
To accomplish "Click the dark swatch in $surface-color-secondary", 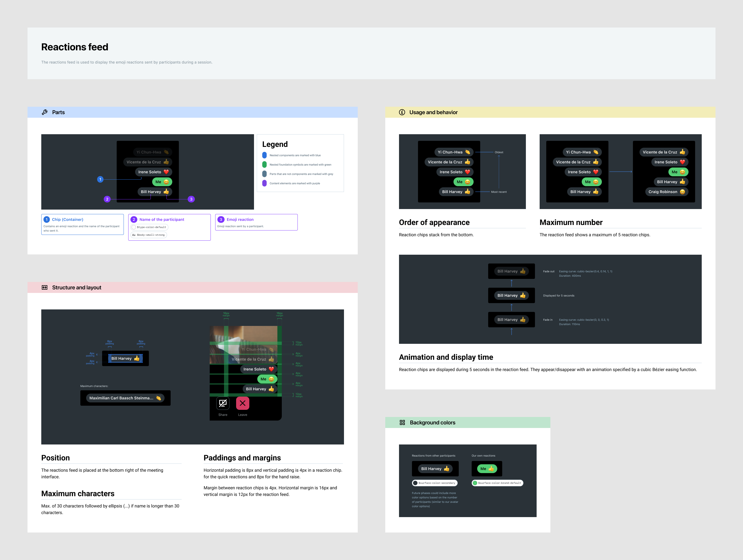I will pos(415,483).
